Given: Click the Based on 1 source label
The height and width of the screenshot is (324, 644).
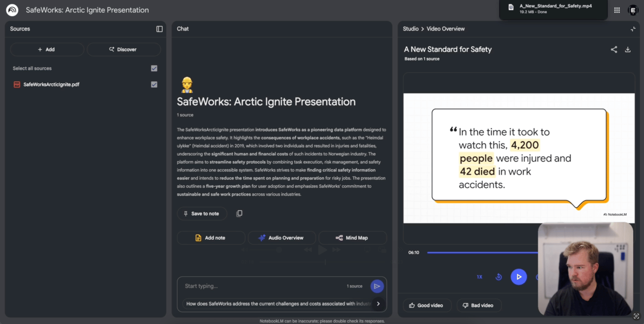Looking at the screenshot, I should (x=422, y=59).
